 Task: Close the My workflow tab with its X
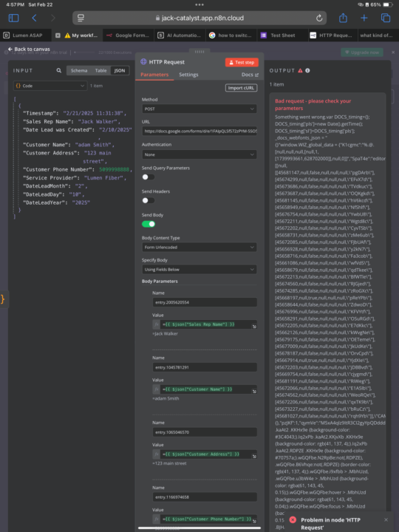pos(58,35)
